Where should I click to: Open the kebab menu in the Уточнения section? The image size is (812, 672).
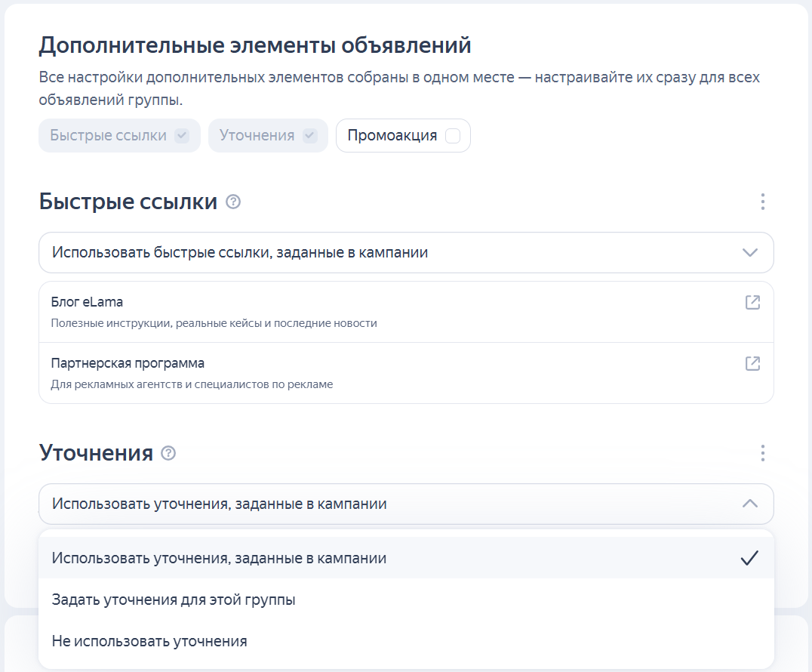click(762, 453)
